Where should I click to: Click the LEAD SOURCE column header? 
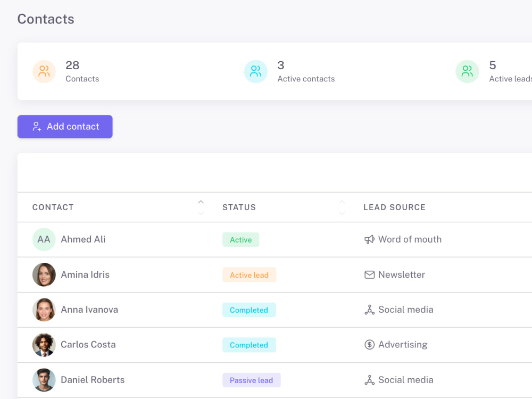(394, 207)
